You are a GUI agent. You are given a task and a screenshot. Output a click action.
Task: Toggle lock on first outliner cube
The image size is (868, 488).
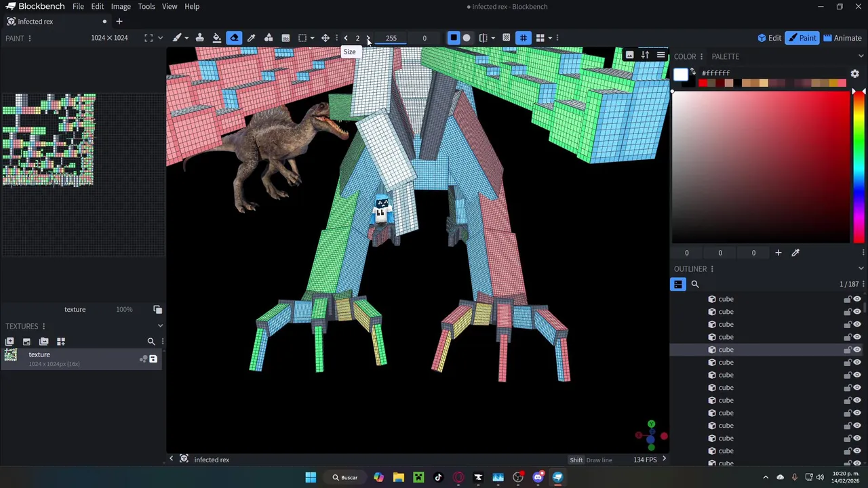848,299
